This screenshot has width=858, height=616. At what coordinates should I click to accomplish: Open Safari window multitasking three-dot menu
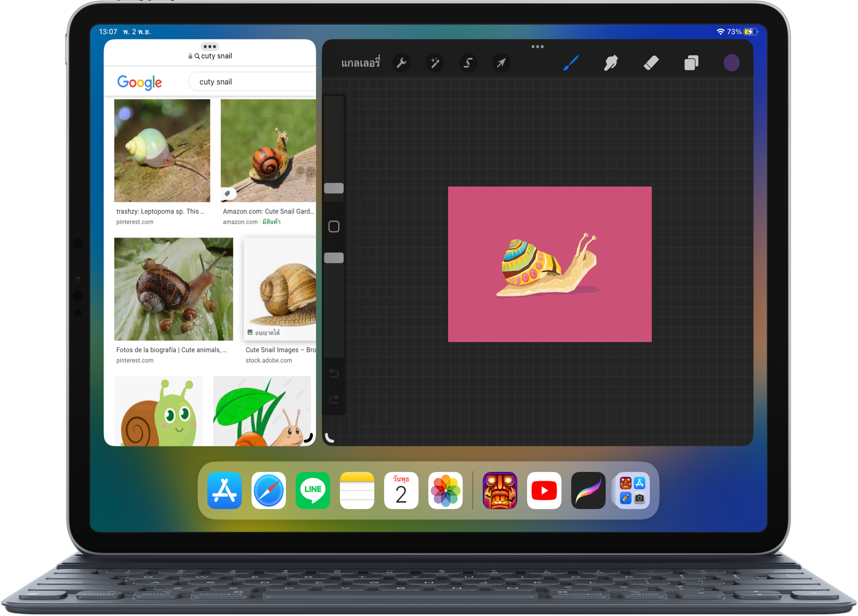(x=209, y=47)
